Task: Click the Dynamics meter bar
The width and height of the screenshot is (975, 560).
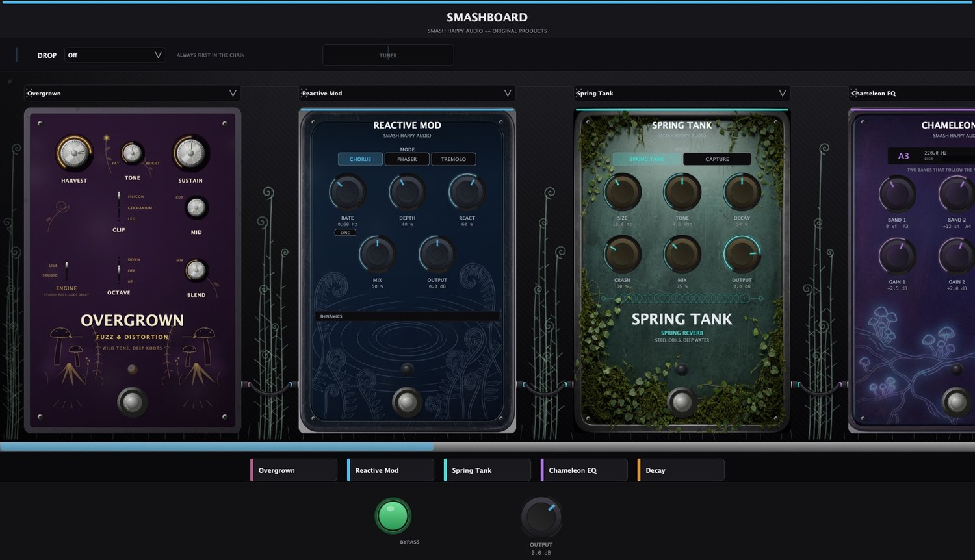Action: point(407,316)
